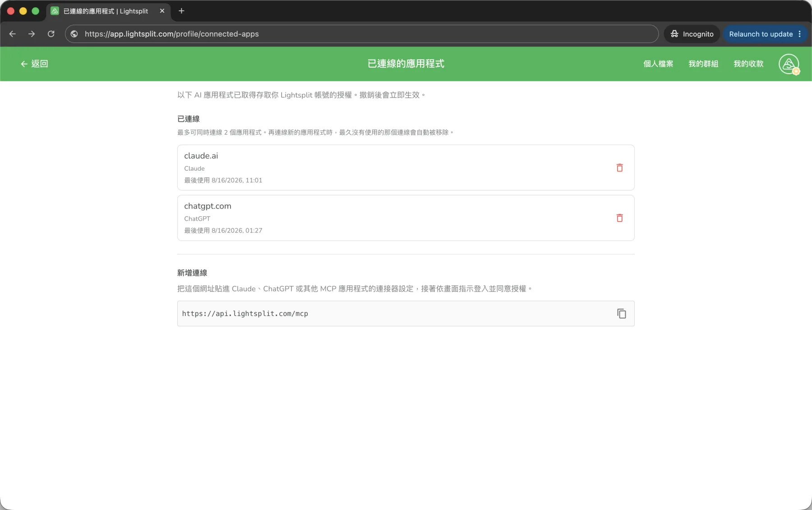Click the Incognito indicator
The image size is (812, 510).
tap(692, 34)
